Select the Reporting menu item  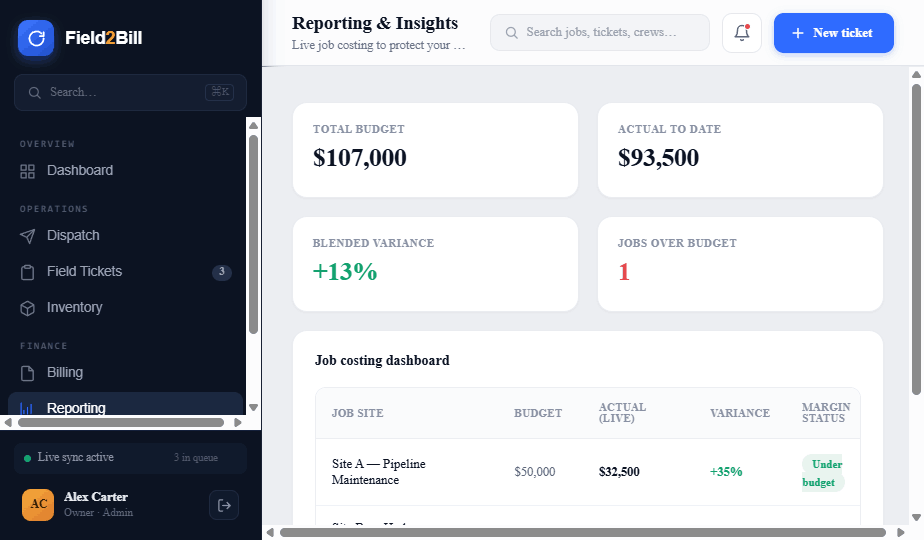click(126, 404)
